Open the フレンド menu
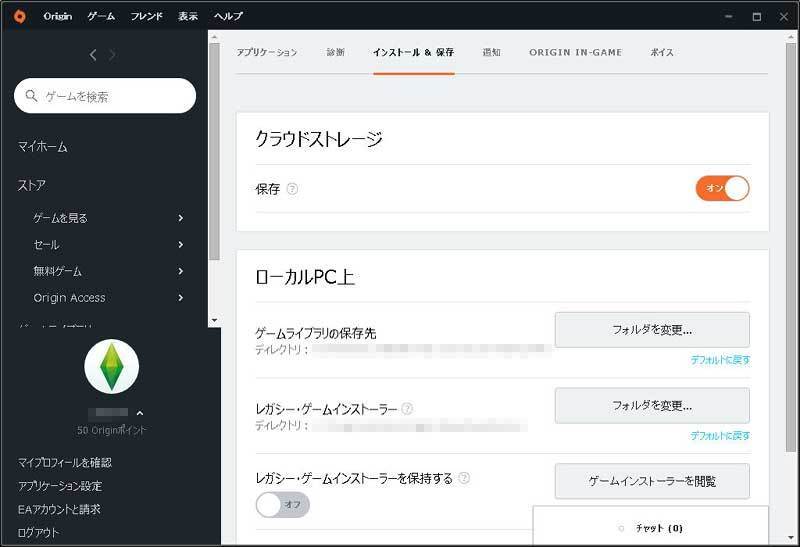 (146, 16)
